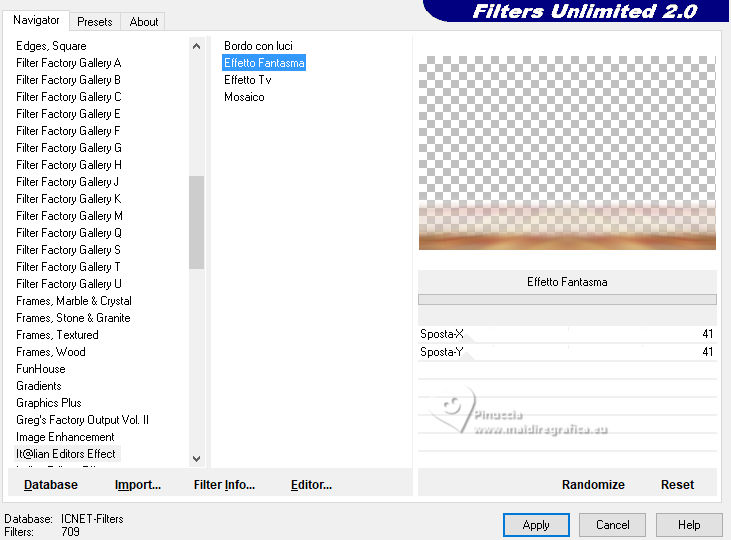
Task: Choose the Bordo con luci filter
Action: [x=258, y=46]
